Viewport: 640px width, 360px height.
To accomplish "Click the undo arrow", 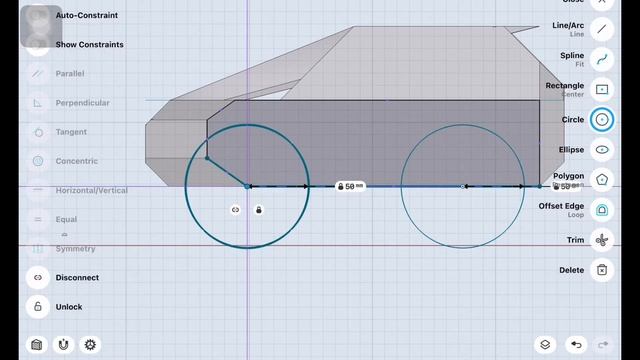I will click(576, 345).
